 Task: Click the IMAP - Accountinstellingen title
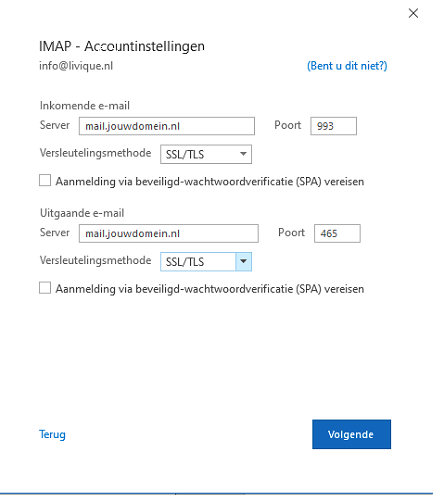122,46
